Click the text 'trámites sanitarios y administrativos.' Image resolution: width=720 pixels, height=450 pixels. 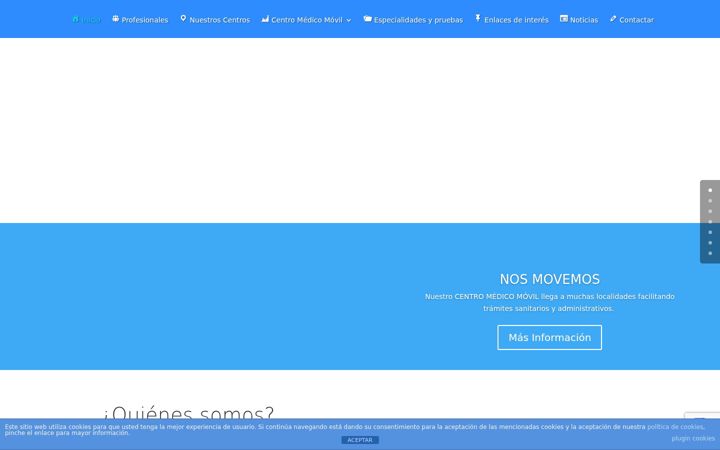click(548, 309)
